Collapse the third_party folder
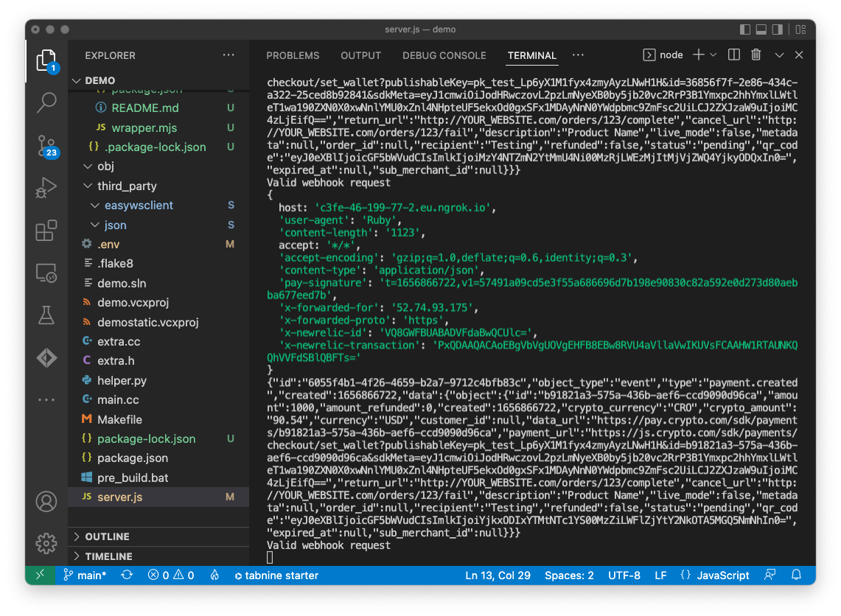This screenshot has height=616, width=841. pyautogui.click(x=127, y=186)
